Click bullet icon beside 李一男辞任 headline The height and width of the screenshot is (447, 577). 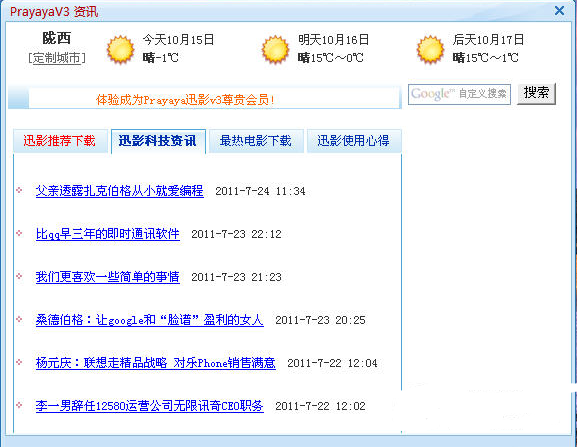20,405
